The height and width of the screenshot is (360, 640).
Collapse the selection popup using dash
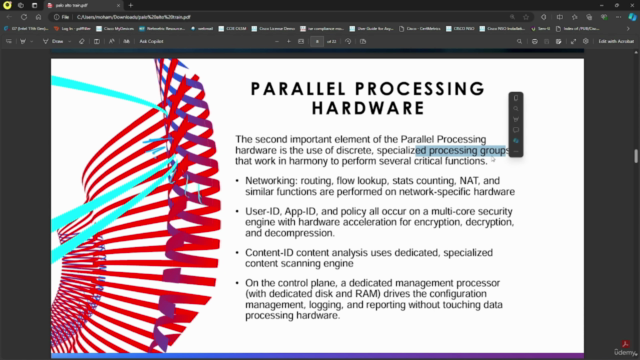point(516,151)
